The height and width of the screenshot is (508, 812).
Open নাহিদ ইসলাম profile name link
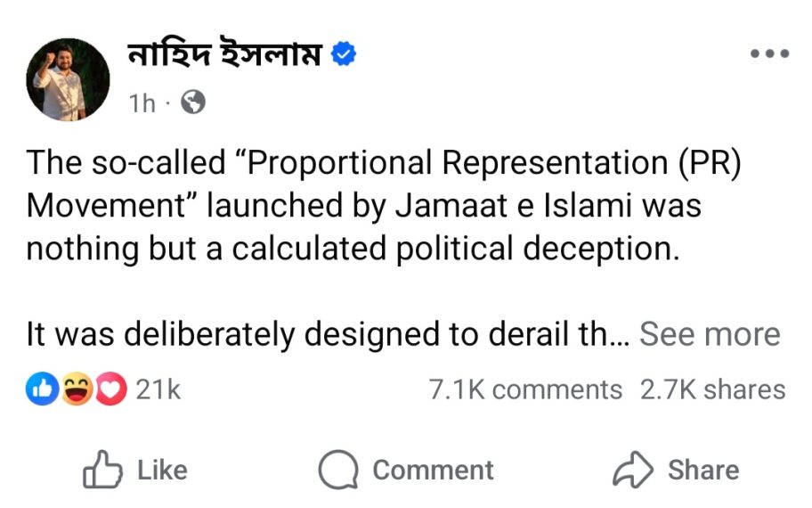[x=226, y=56]
